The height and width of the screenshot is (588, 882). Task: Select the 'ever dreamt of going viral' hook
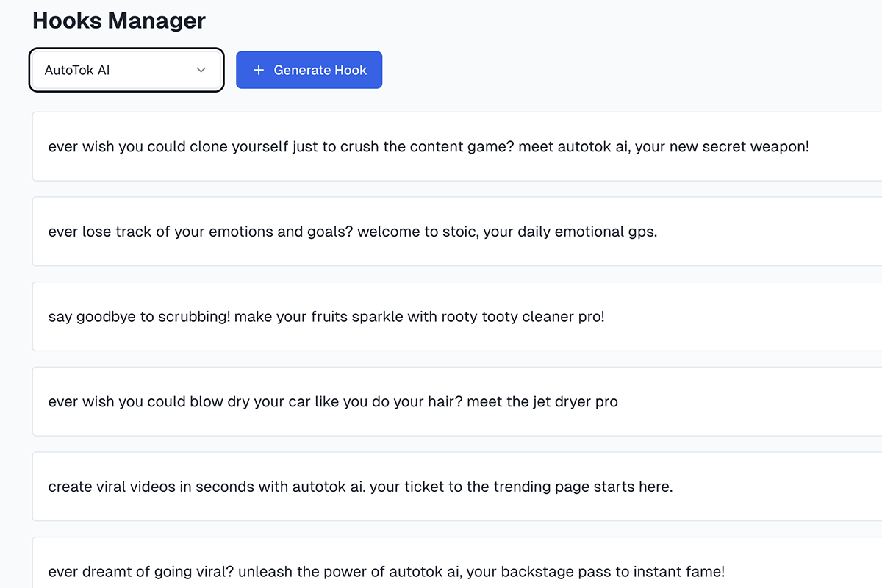point(457,563)
